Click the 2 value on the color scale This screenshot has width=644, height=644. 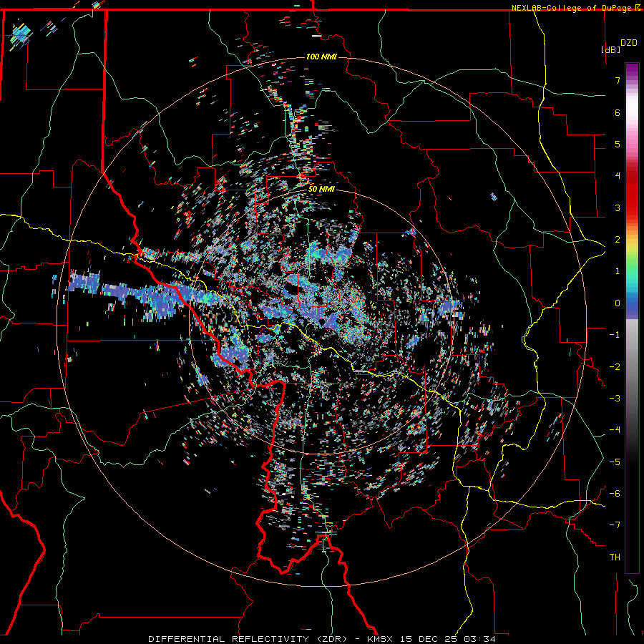(x=618, y=239)
